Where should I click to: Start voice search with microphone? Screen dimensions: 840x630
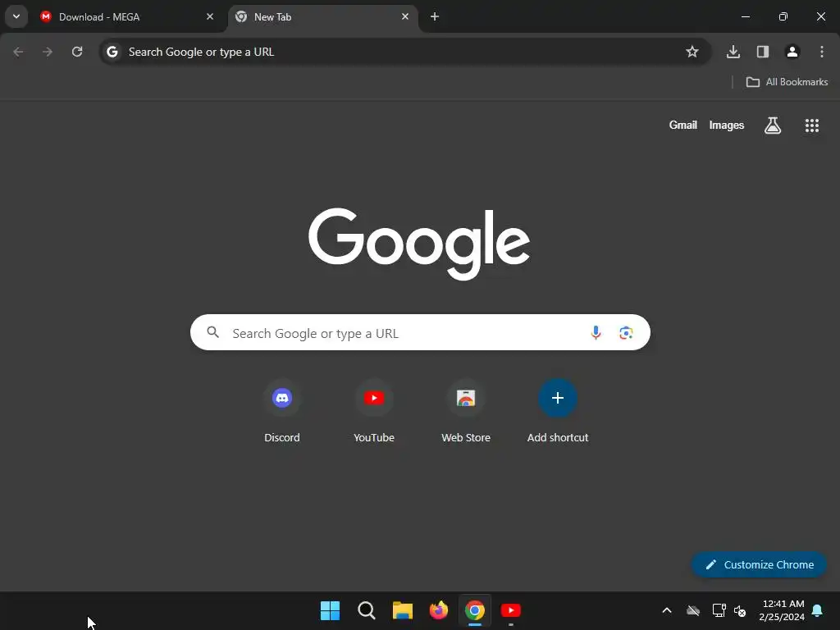596,333
